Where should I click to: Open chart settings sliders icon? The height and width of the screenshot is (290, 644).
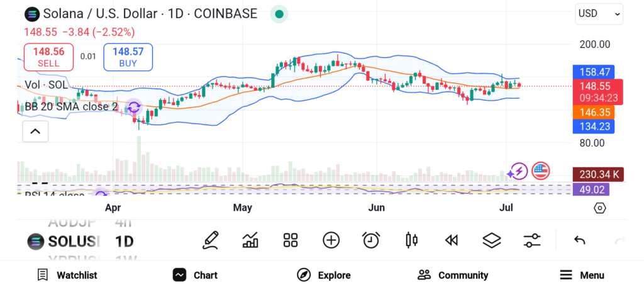(531, 240)
